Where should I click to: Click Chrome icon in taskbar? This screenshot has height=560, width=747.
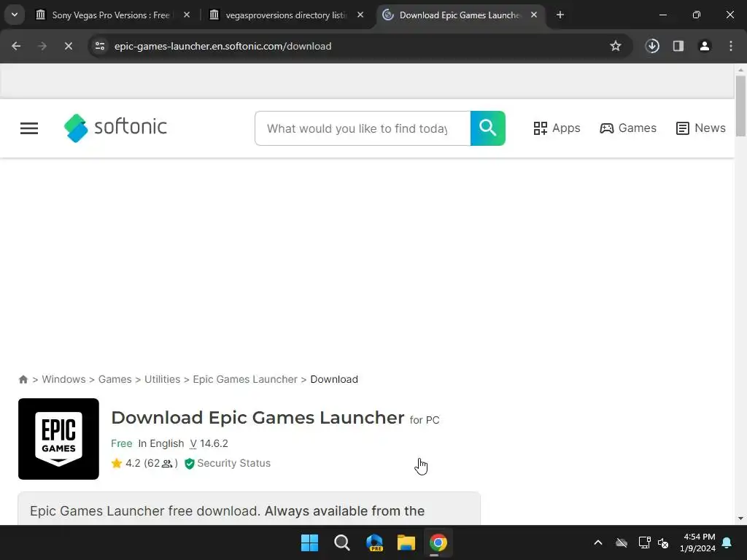pos(438,542)
